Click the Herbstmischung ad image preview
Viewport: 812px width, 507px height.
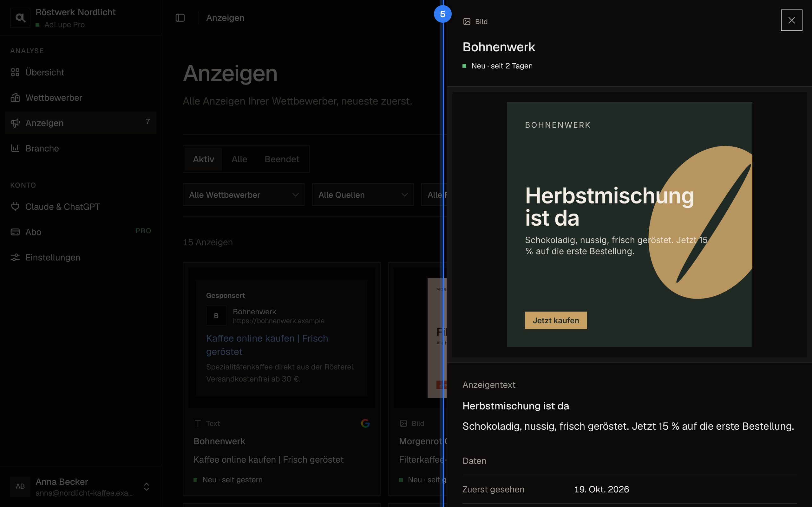tap(629, 225)
